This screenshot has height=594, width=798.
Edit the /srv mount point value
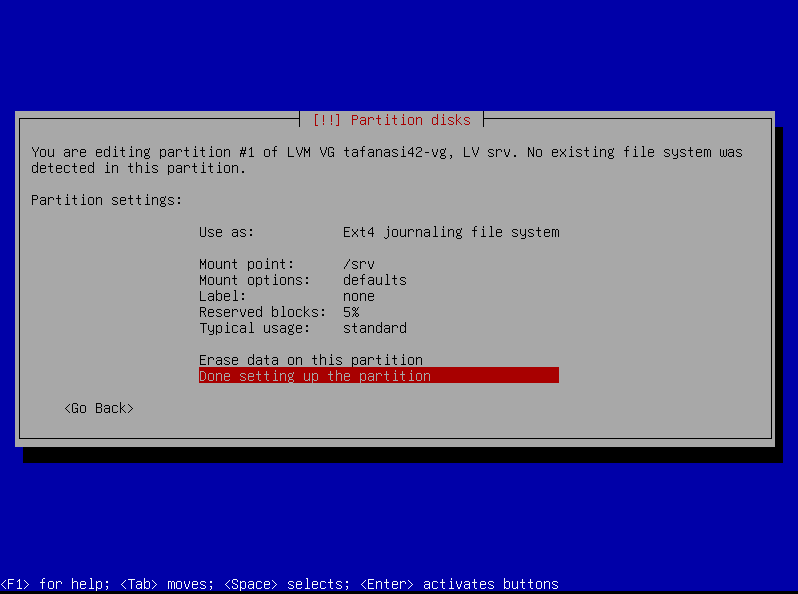pyautogui.click(x=358, y=264)
